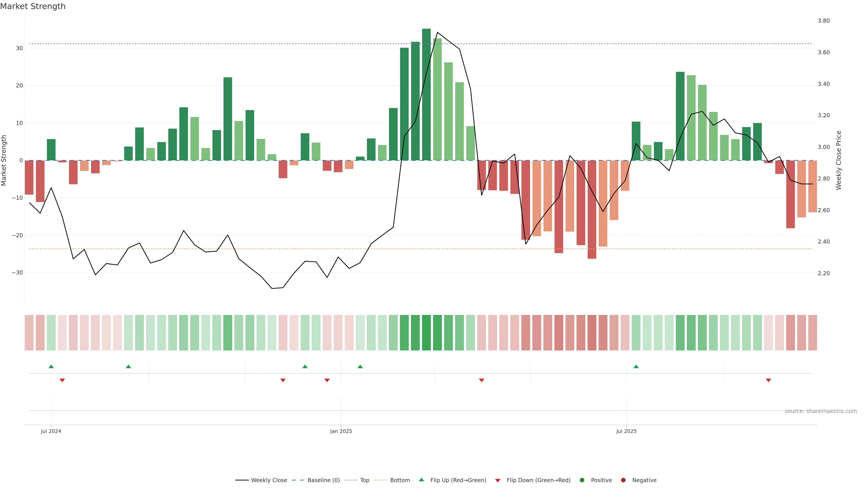The width and height of the screenshot is (868, 488).
Task: Click flip up marker at Jul 2024
Action: pos(51,366)
